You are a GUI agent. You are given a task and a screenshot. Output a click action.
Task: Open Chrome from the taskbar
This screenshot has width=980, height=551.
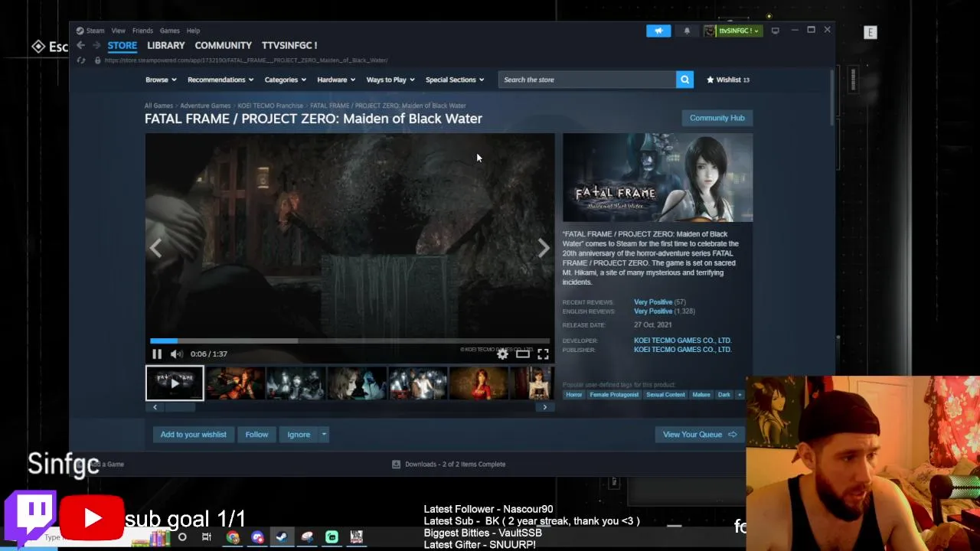[x=233, y=537]
